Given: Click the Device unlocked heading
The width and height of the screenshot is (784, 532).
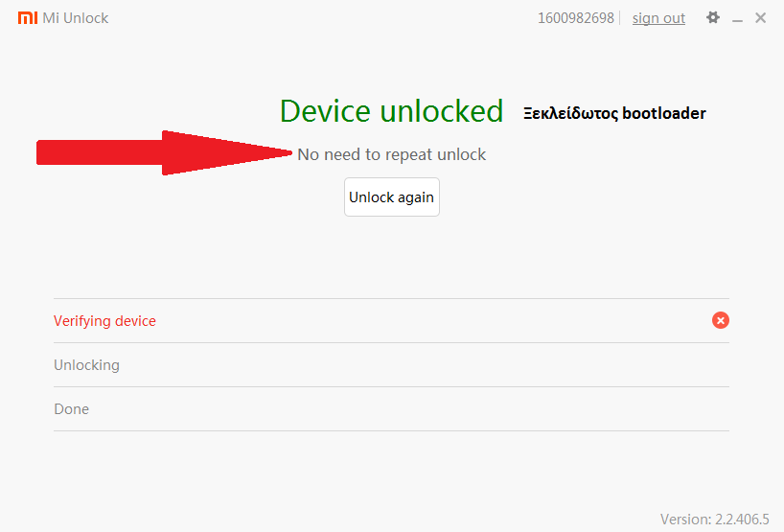Looking at the screenshot, I should (x=391, y=111).
